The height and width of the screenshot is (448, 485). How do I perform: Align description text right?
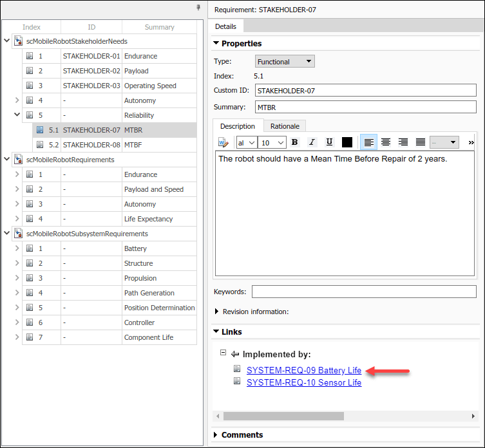coord(403,142)
